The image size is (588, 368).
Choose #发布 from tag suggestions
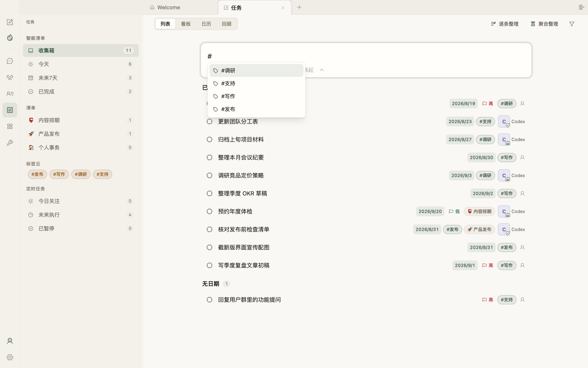pos(256,109)
